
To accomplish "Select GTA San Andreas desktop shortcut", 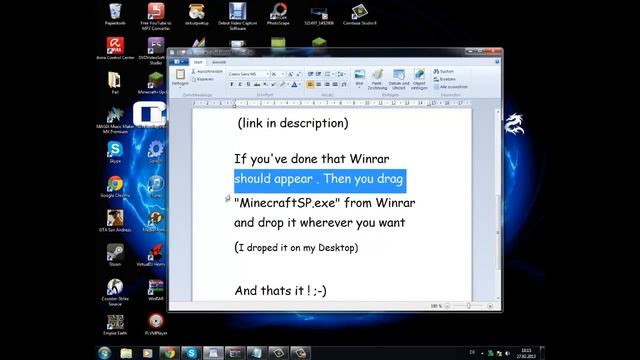I will coord(115,221).
